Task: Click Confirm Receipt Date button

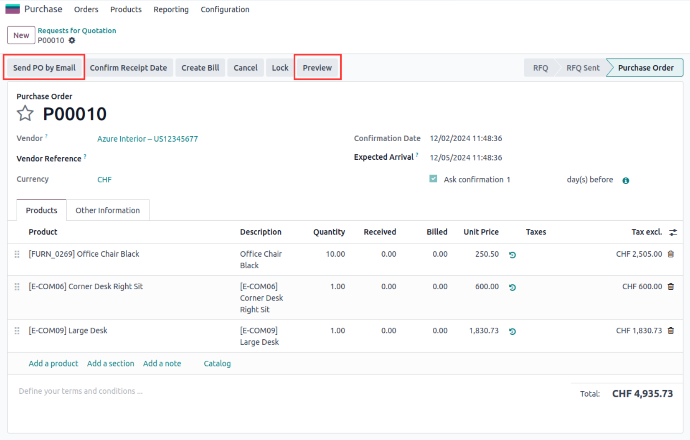Action: (x=128, y=68)
